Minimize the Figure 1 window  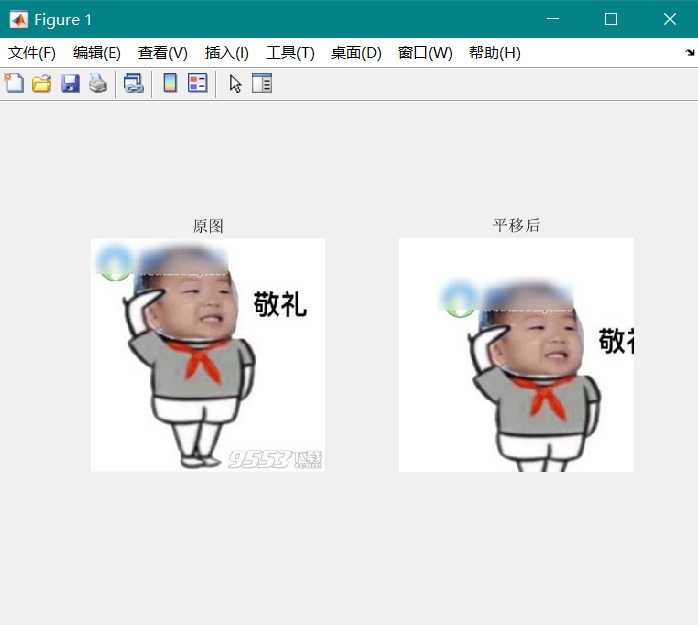pos(553,19)
